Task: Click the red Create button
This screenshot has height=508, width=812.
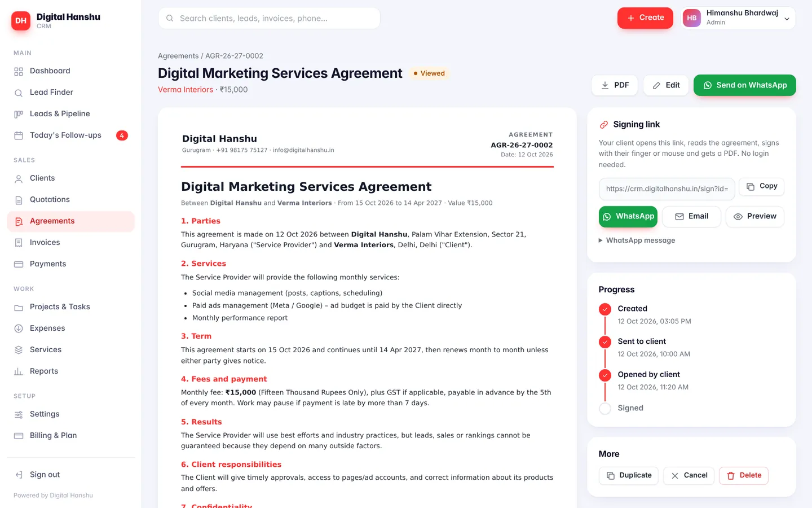Action: [645, 18]
